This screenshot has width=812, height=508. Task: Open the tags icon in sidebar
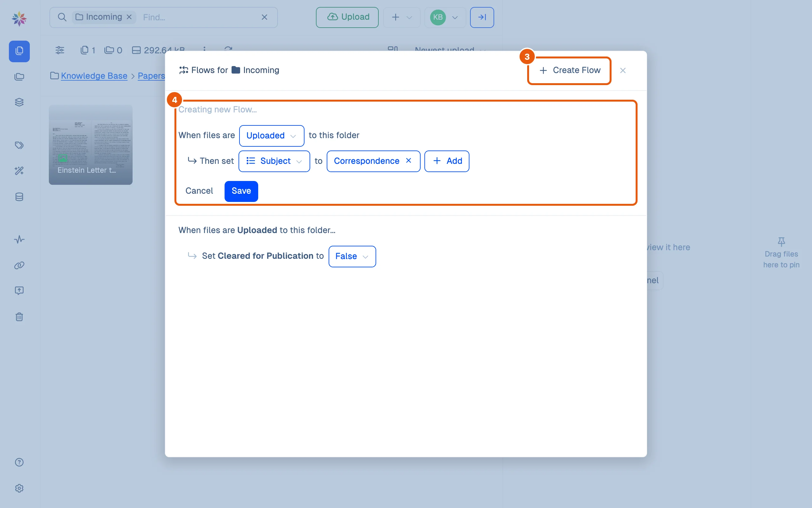click(x=19, y=145)
